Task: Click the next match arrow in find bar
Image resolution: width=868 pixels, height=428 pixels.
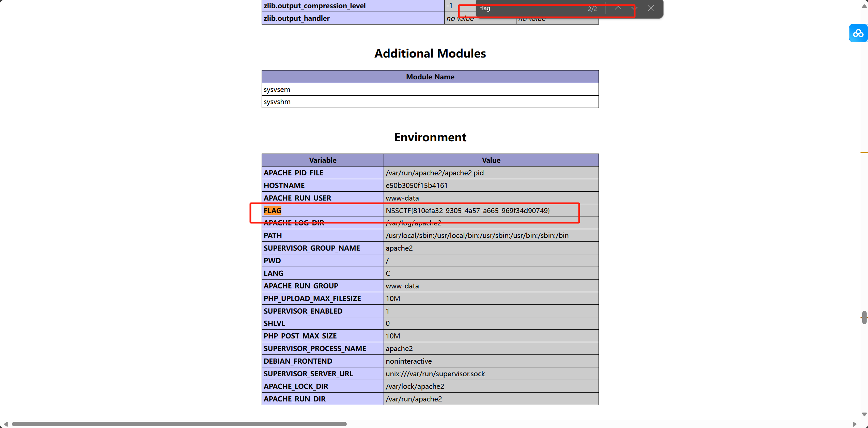Action: 634,9
